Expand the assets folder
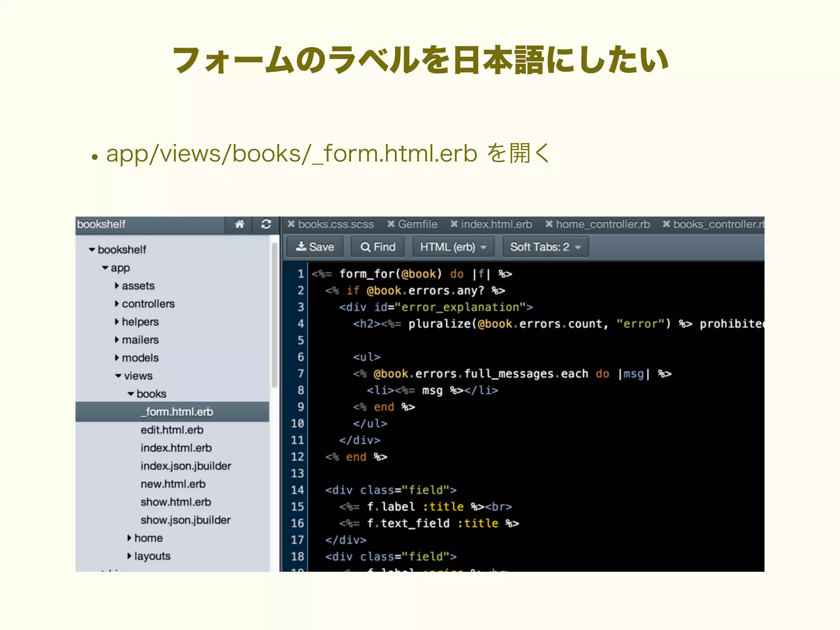The height and width of the screenshot is (630, 840). click(117, 286)
